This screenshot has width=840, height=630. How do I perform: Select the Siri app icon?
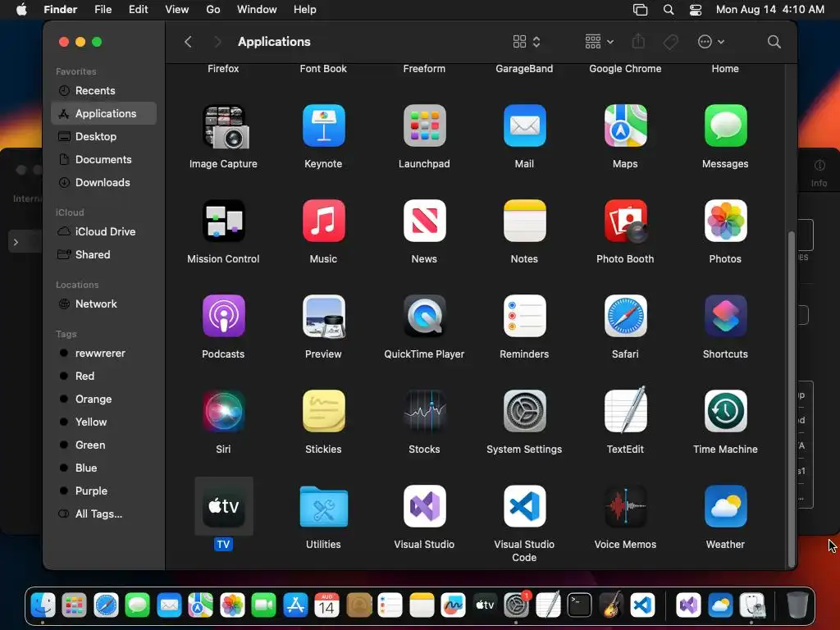(x=223, y=411)
